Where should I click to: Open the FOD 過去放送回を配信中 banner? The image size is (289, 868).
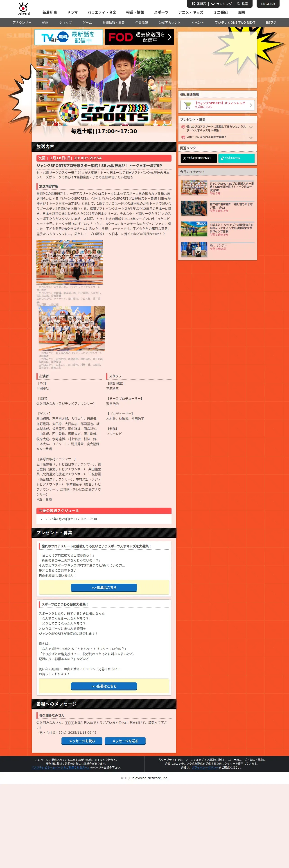click(x=139, y=37)
